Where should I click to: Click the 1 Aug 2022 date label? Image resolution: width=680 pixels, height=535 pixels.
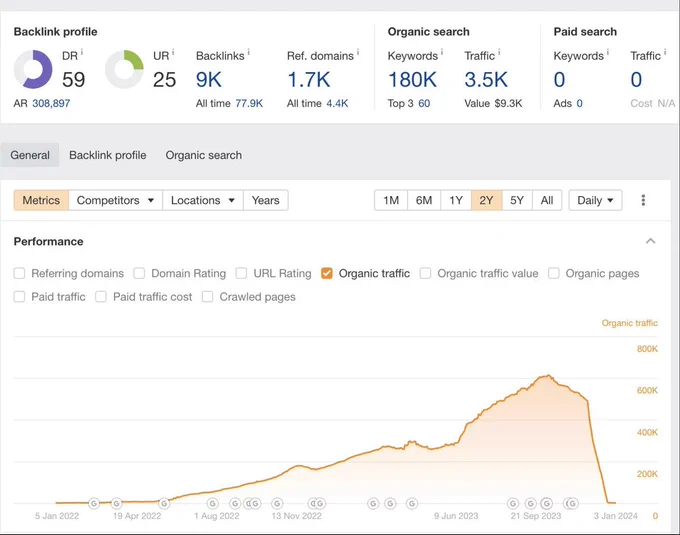(x=216, y=516)
